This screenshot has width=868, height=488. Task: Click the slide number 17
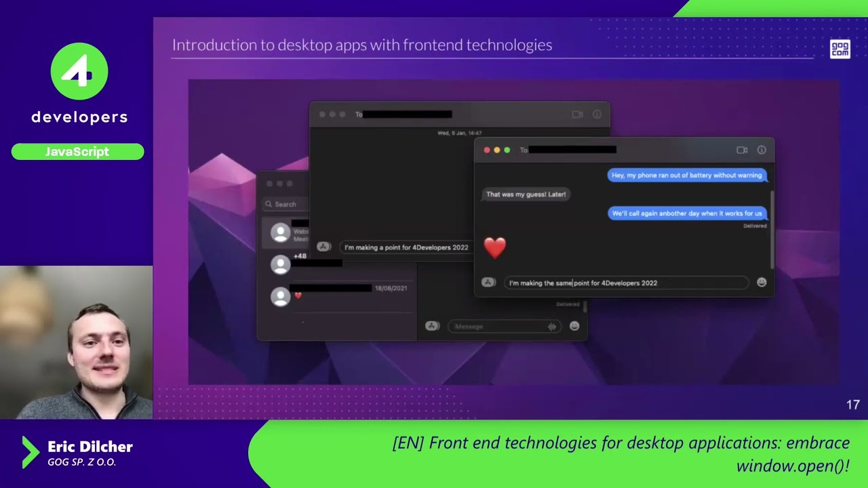[x=852, y=405]
